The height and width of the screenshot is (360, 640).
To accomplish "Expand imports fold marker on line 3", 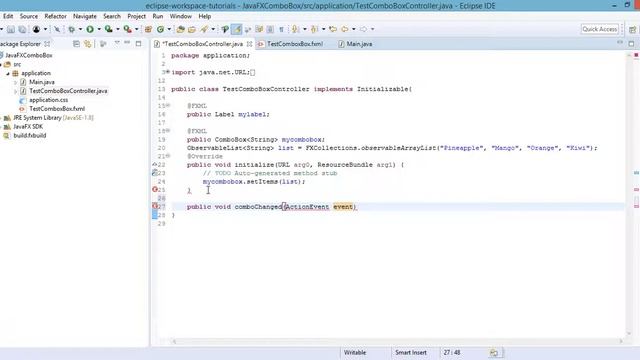I will point(168,72).
